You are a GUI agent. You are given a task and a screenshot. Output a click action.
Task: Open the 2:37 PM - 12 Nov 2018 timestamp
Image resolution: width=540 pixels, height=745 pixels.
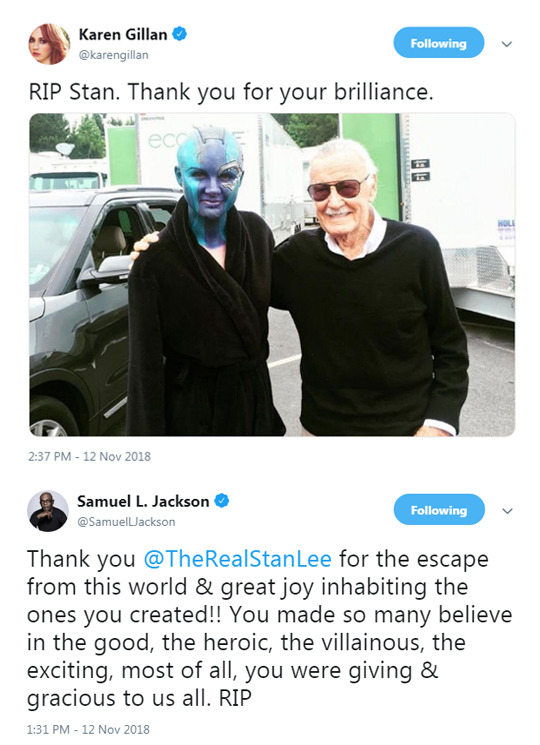coord(89,457)
